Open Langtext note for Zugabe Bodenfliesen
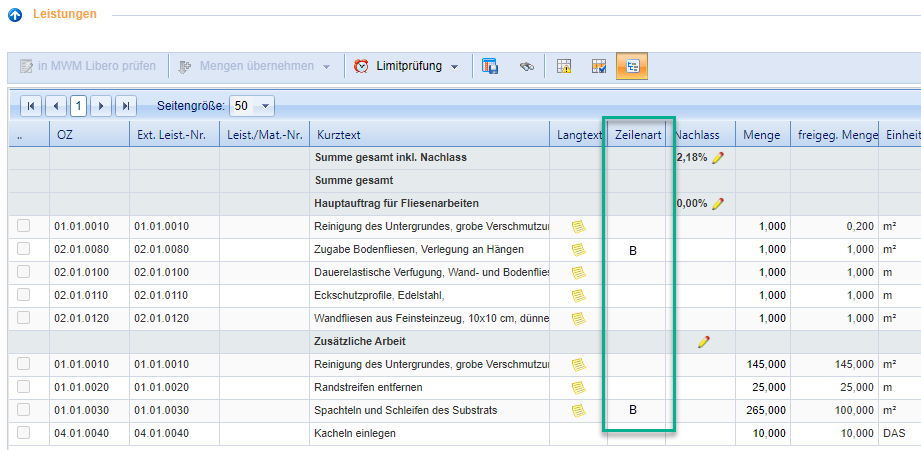The width and height of the screenshot is (921, 450). (x=578, y=249)
